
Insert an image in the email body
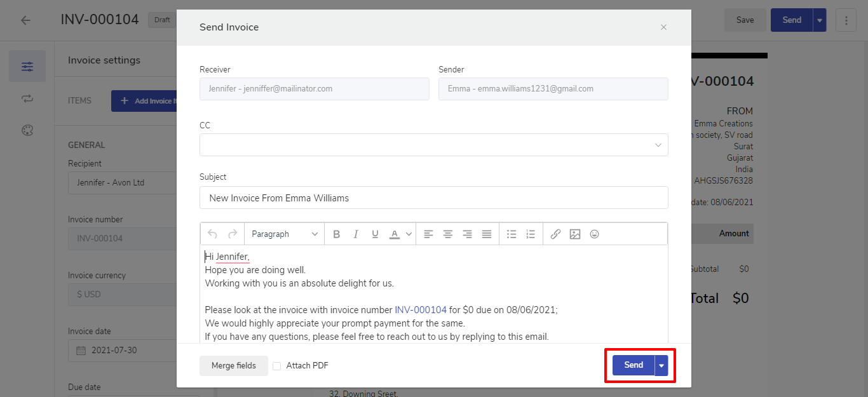point(575,234)
